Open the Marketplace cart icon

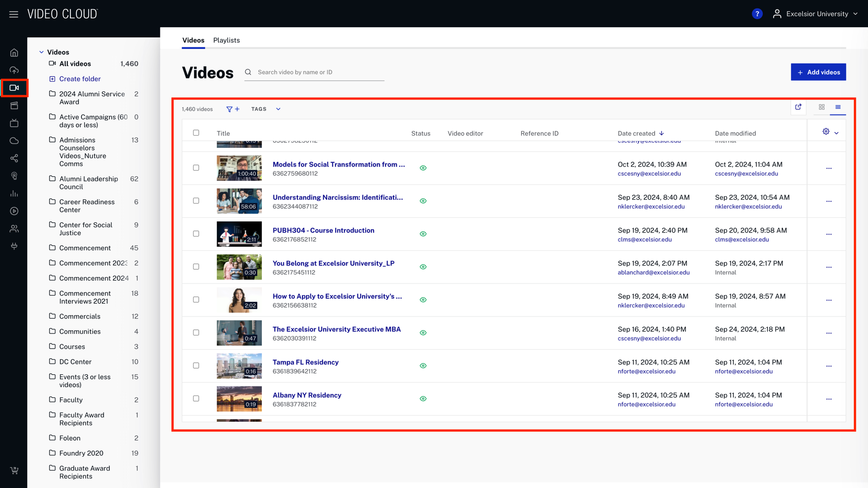(14, 471)
